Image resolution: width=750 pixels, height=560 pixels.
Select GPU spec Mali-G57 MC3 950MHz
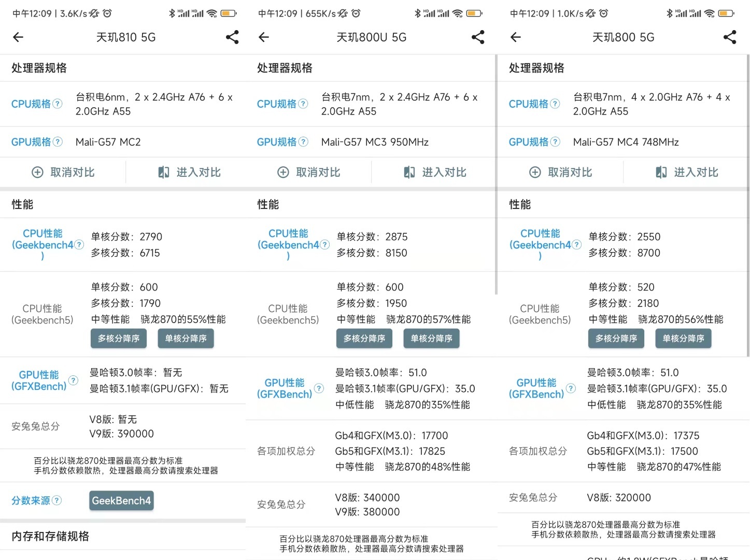[x=375, y=142]
